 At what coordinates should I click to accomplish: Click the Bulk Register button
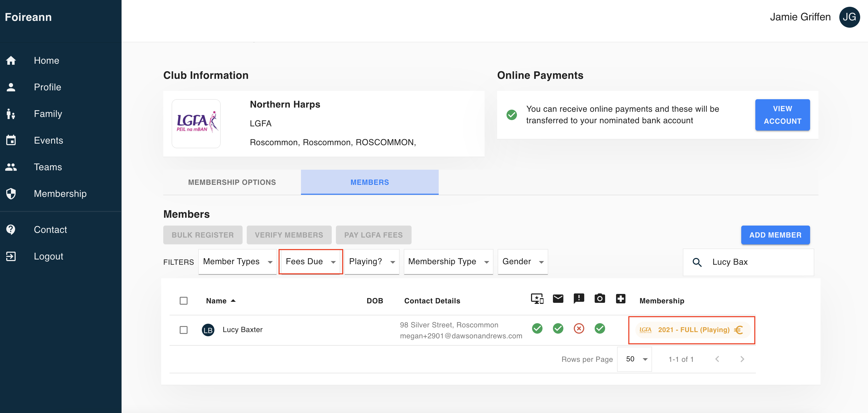(202, 235)
